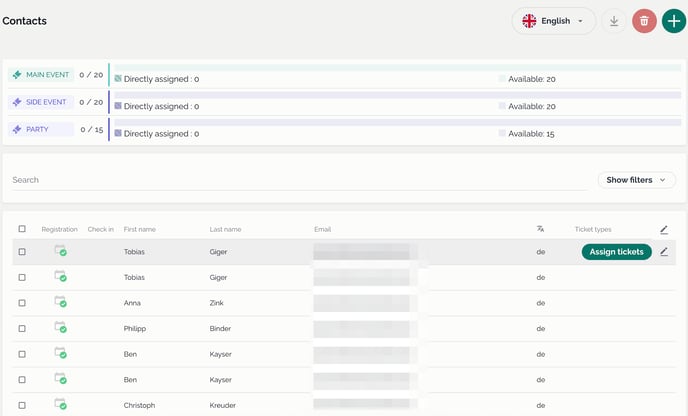Click registration status icon for second Tobias Giger

(60, 276)
